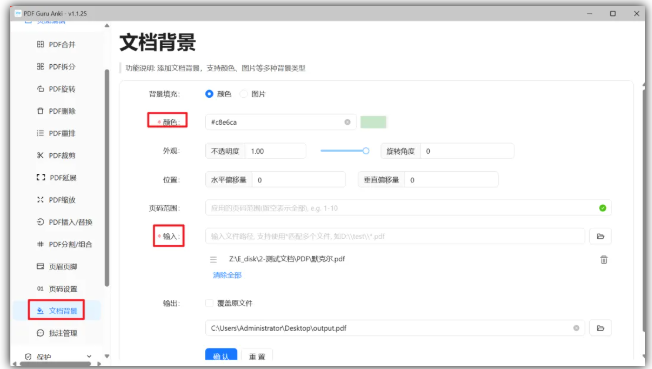This screenshot has height=369, width=652.
Task: Click the 垂直偏移量 offset field
Action: [451, 180]
